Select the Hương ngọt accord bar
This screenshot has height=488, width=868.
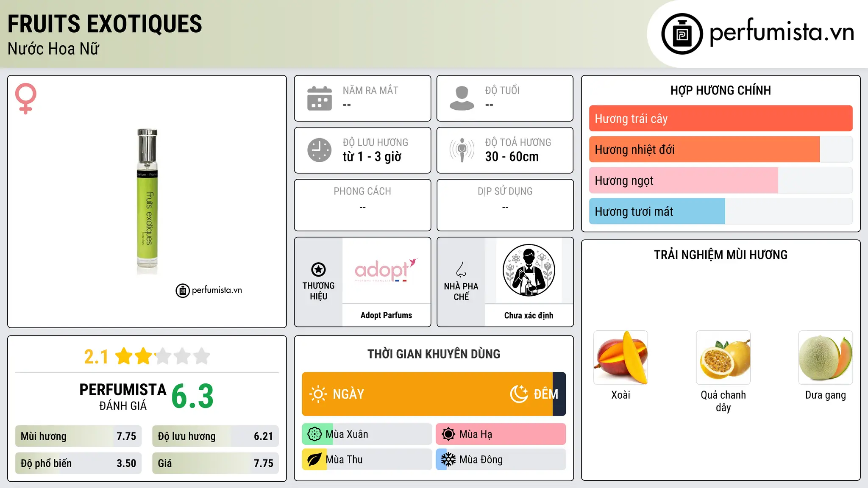[721, 180]
